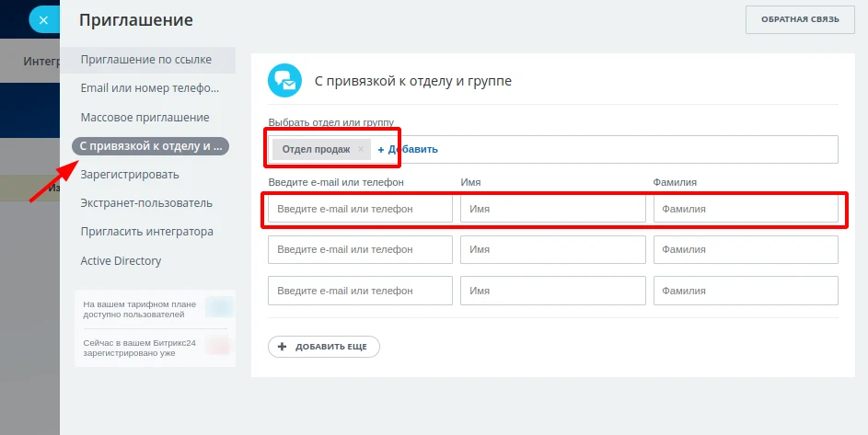Image resolution: width=868 pixels, height=435 pixels.
Task: Click Введите e-mail или телефон column label
Action: click(x=336, y=182)
